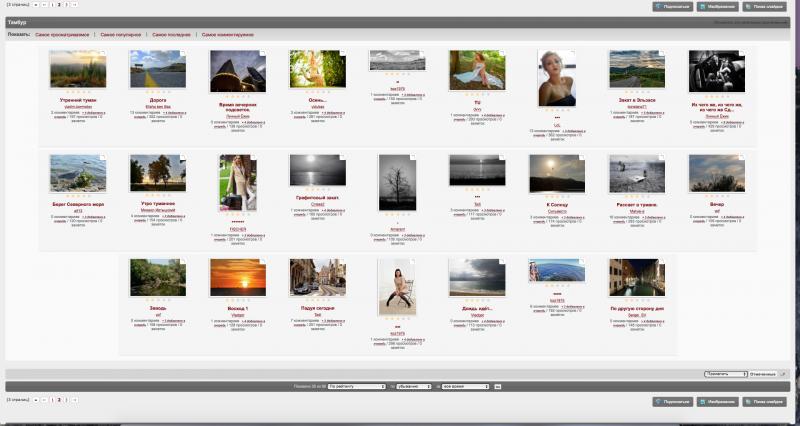800x426 pixels.
Task: Check the box on Утро туманное photo
Action: pyautogui.click(x=183, y=157)
